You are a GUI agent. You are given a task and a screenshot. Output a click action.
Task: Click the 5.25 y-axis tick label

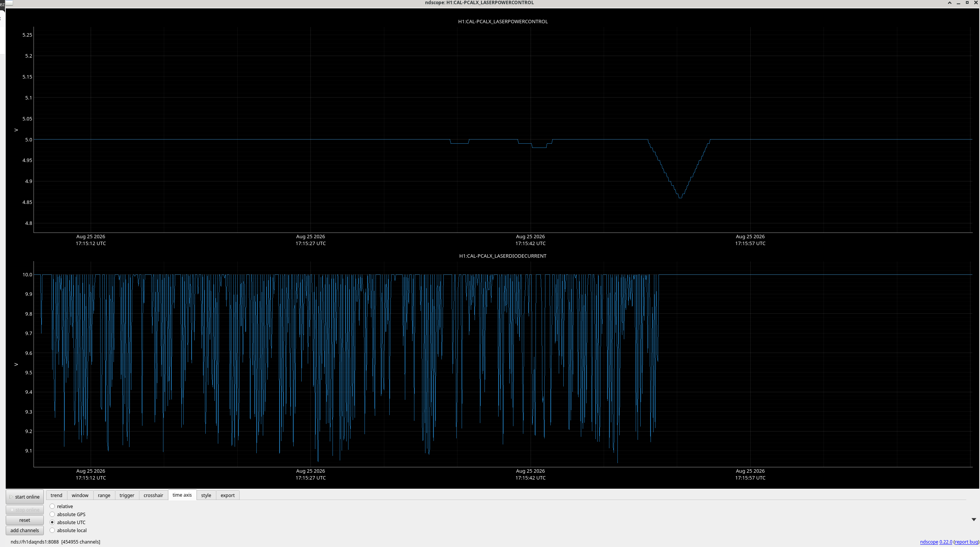(27, 35)
